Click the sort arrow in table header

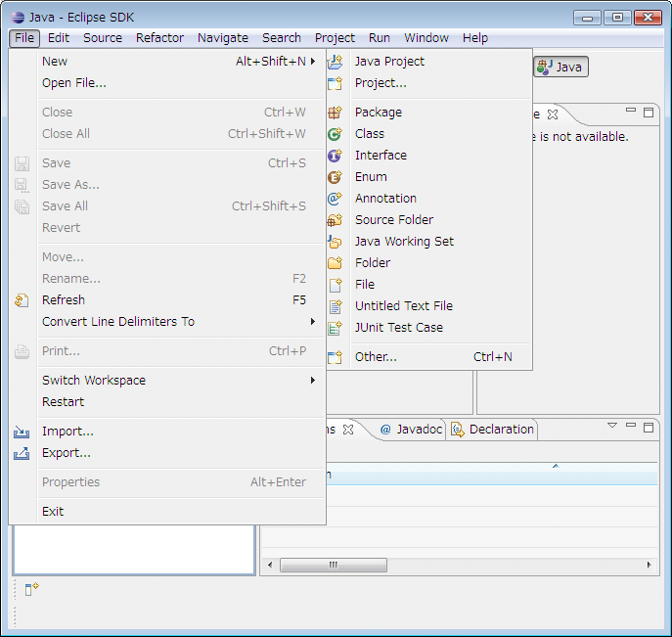click(556, 466)
